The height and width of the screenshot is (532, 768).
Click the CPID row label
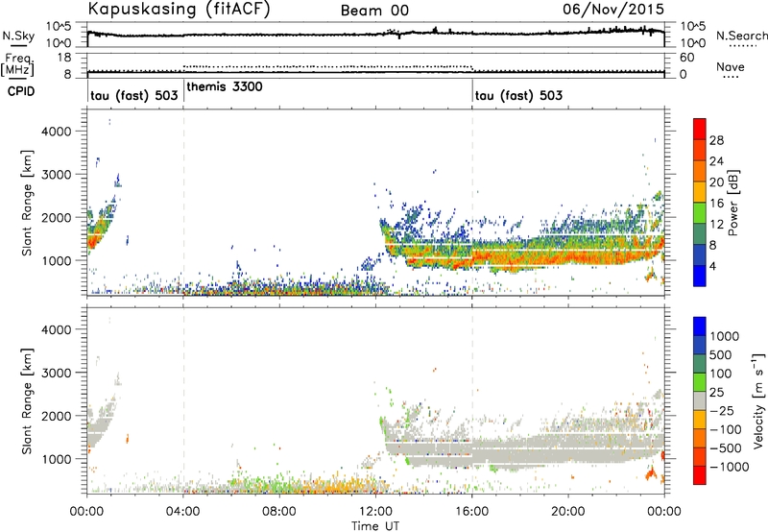pyautogui.click(x=21, y=91)
